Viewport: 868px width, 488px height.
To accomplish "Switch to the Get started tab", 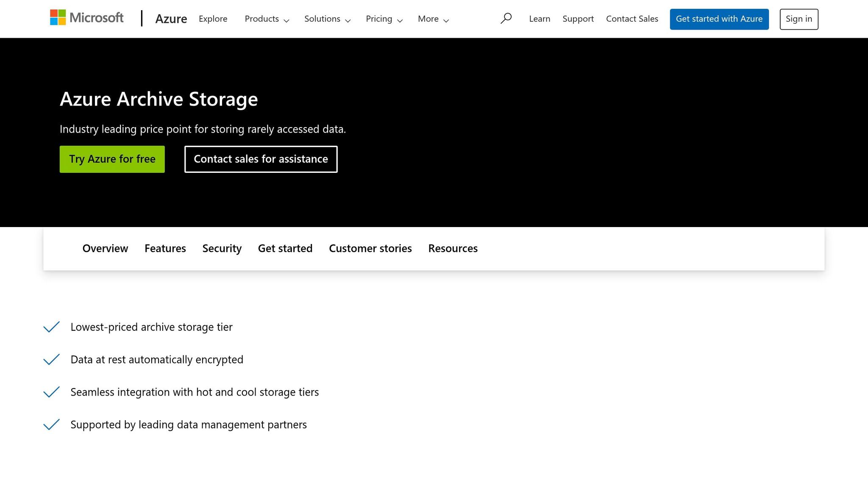I will tap(285, 248).
